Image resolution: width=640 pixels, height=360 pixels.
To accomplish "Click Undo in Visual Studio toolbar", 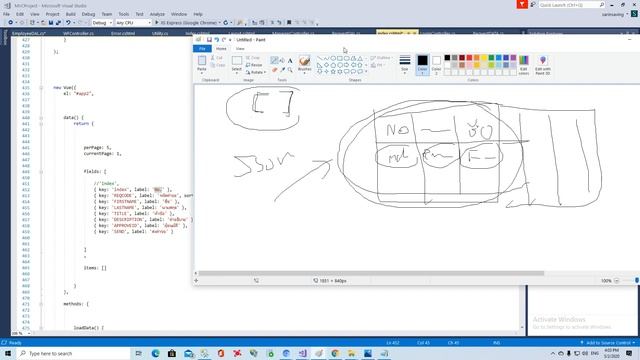I will click(x=68, y=23).
